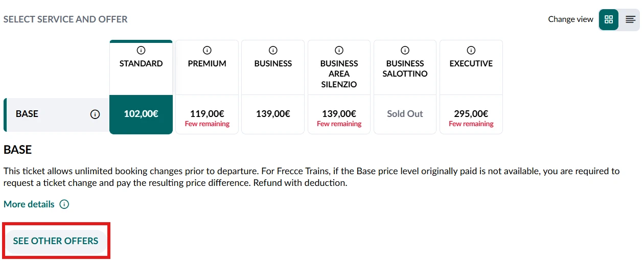Click the Sold Out Salottino cell
The image size is (644, 261).
[x=405, y=114]
